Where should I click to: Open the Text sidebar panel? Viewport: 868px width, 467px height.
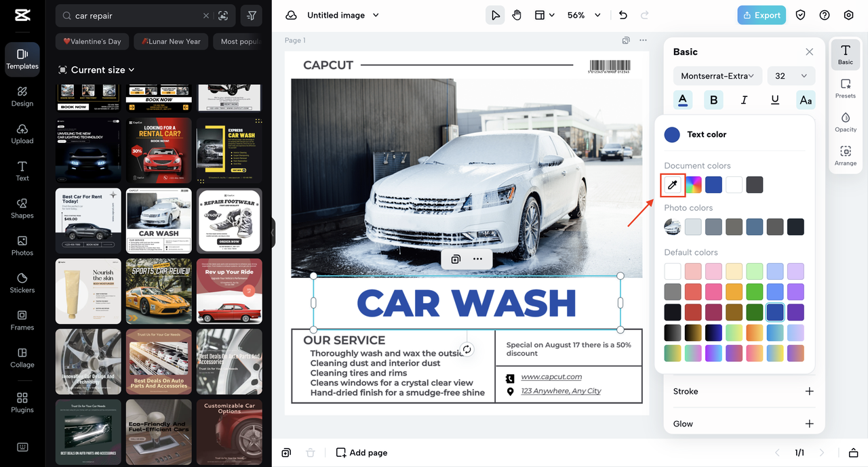coord(22,171)
